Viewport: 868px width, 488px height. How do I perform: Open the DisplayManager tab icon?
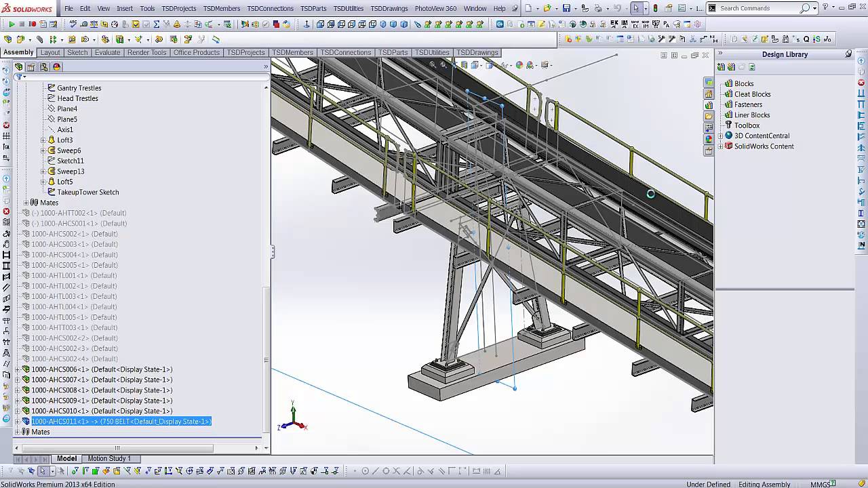pyautogui.click(x=56, y=66)
